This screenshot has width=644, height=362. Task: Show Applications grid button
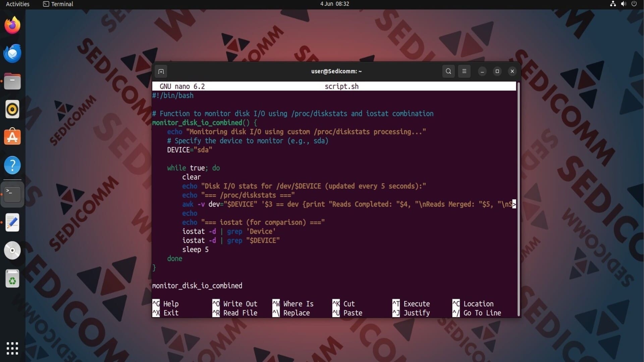click(12, 349)
